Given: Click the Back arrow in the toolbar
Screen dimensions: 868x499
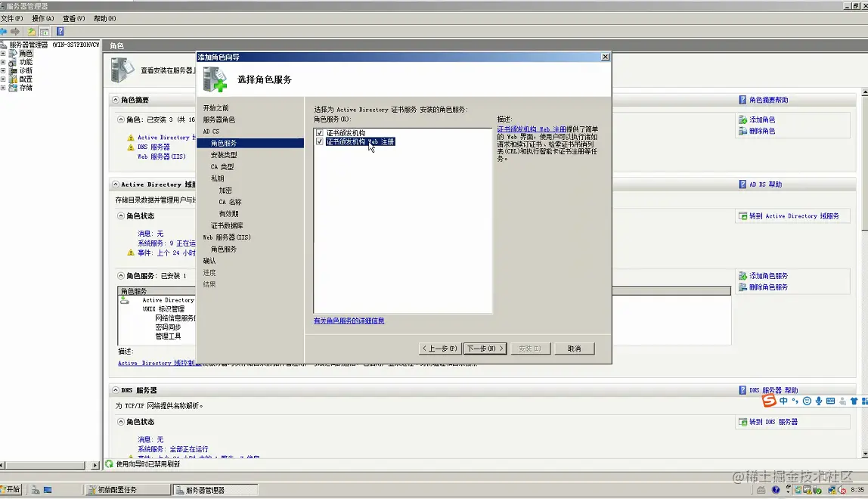Looking at the screenshot, I should click(4, 32).
